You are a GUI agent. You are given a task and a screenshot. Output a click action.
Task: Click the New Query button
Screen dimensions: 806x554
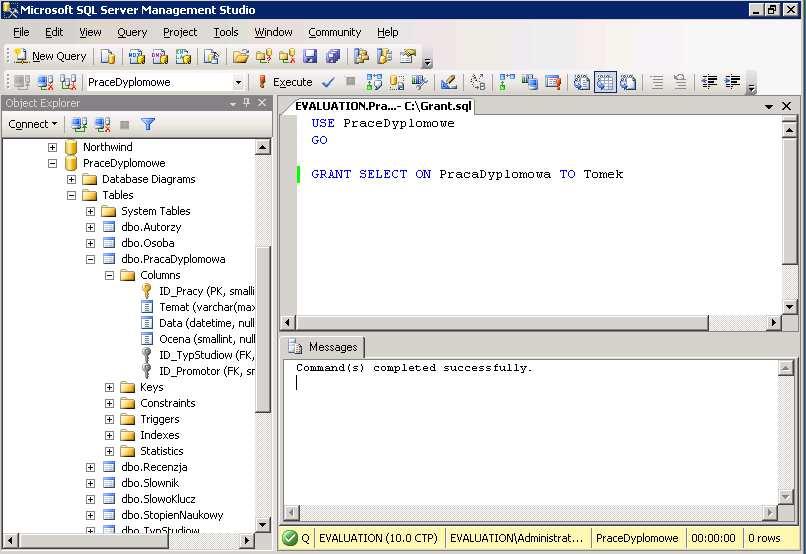50,56
